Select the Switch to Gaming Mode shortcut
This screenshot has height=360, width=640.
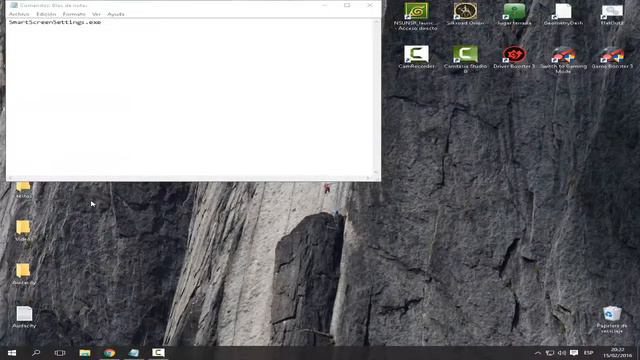click(x=563, y=59)
